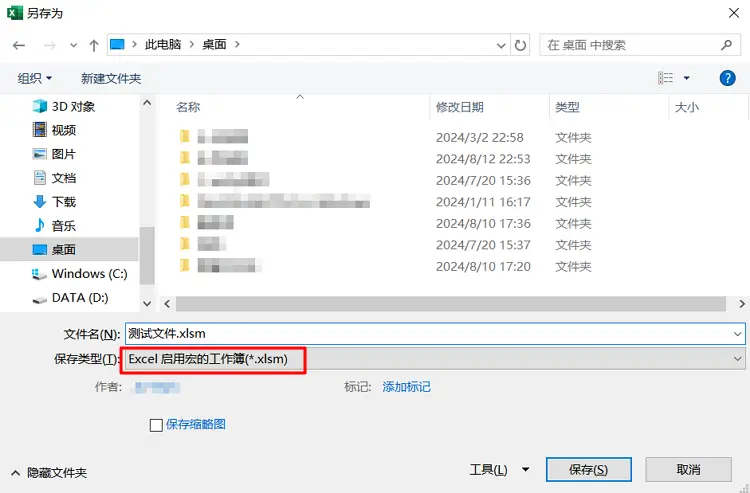Image resolution: width=750 pixels, height=493 pixels.
Task: Close the 另存为 dialog
Action: coord(734,13)
